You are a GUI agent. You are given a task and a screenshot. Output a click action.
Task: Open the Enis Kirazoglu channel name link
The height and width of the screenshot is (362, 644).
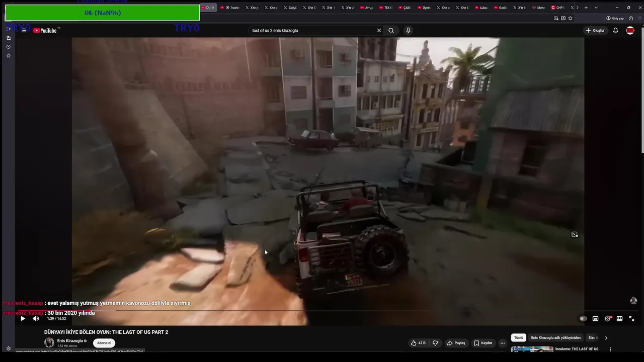pyautogui.click(x=70, y=341)
